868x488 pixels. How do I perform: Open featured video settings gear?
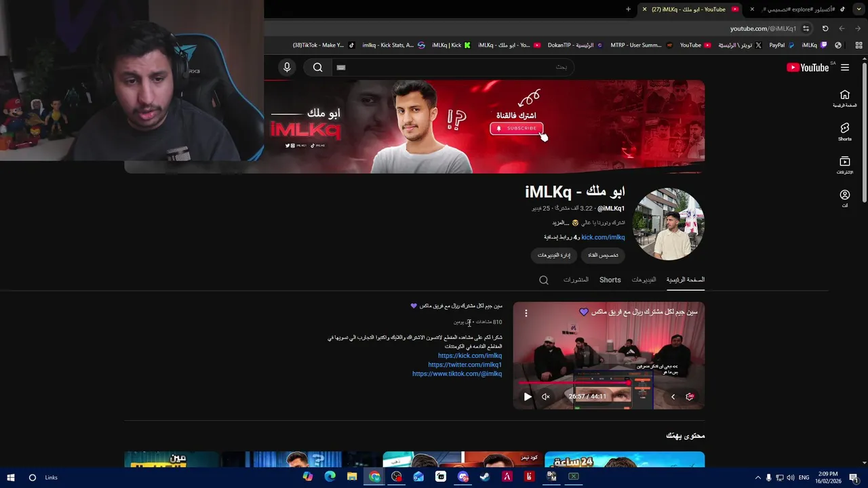[690, 396]
